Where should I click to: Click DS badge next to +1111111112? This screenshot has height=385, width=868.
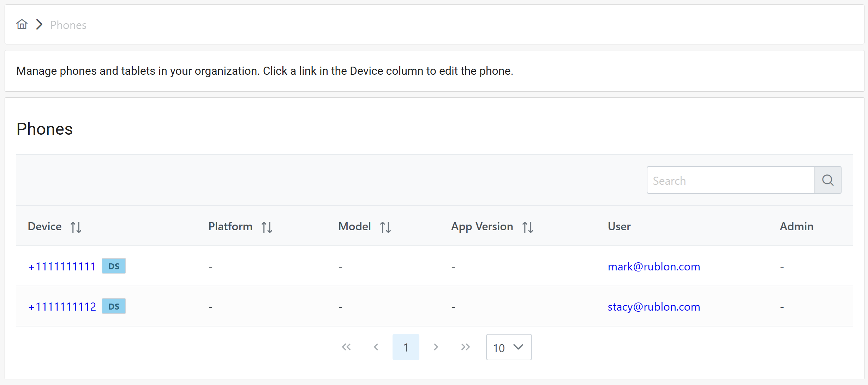[x=114, y=306]
